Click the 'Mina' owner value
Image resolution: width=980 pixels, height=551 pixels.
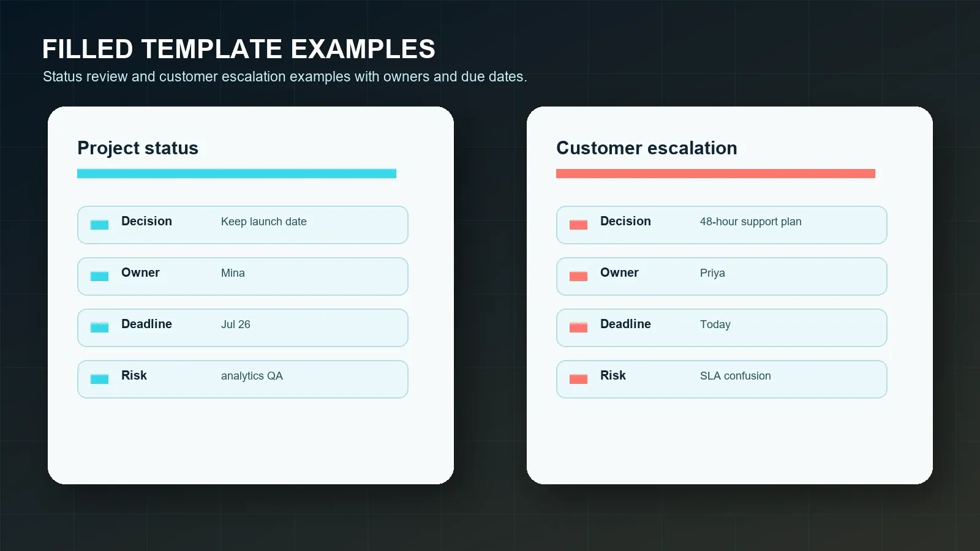click(x=233, y=273)
